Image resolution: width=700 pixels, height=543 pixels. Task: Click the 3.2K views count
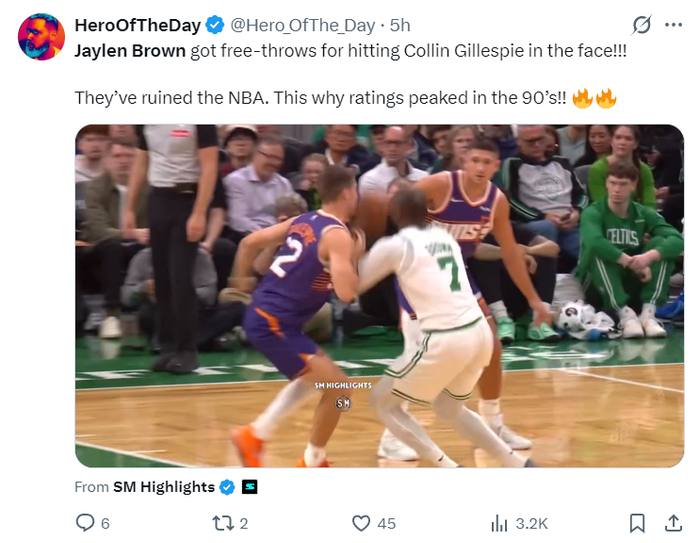tap(532, 522)
